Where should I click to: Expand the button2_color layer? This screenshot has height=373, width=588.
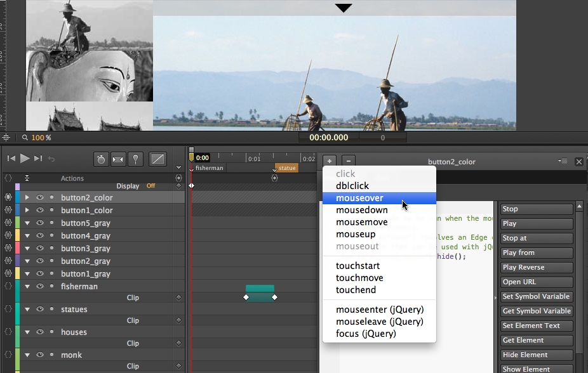point(27,197)
